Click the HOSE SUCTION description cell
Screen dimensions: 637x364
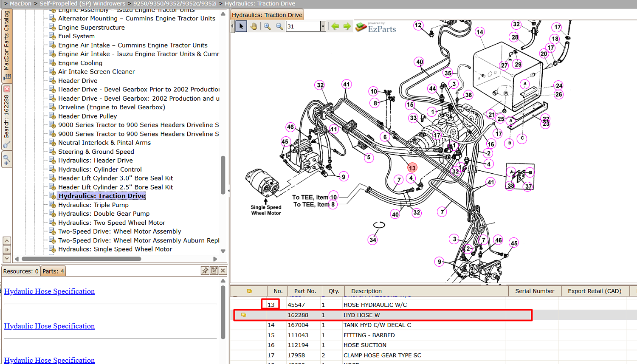pyautogui.click(x=365, y=345)
